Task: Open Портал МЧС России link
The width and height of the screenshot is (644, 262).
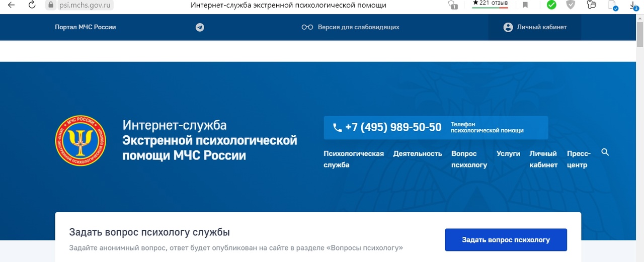Action: click(x=86, y=27)
